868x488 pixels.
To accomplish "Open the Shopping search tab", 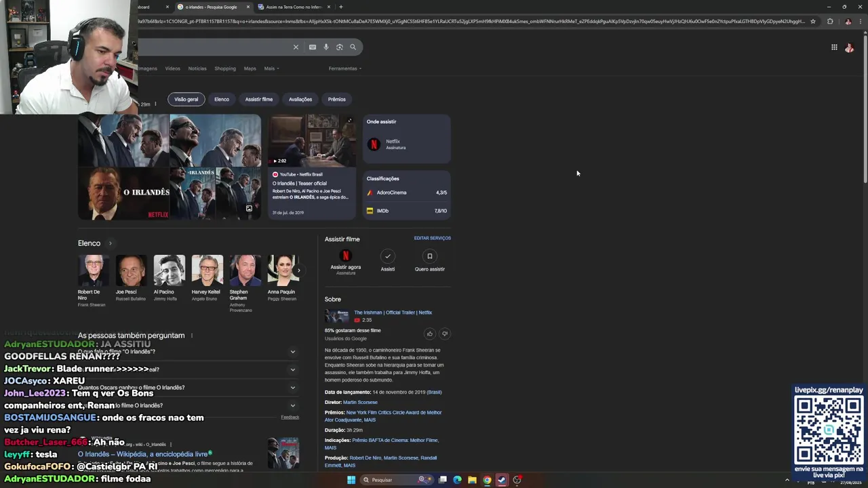I will click(x=225, y=68).
